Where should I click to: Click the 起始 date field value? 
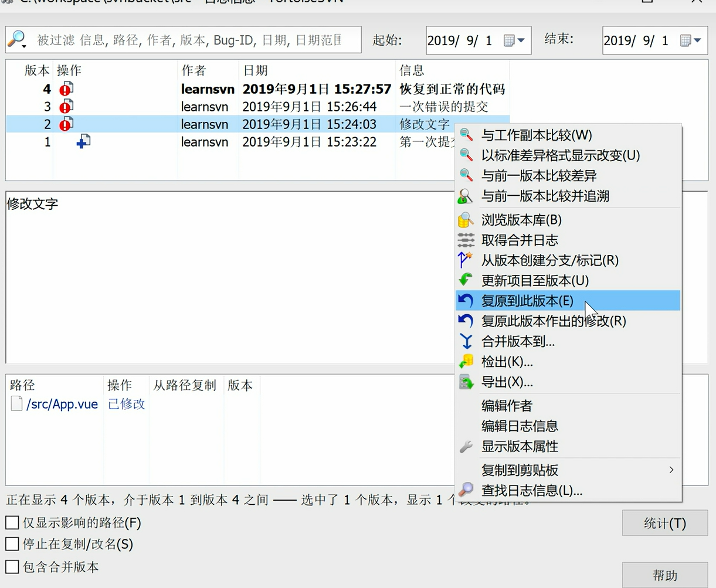click(460, 40)
